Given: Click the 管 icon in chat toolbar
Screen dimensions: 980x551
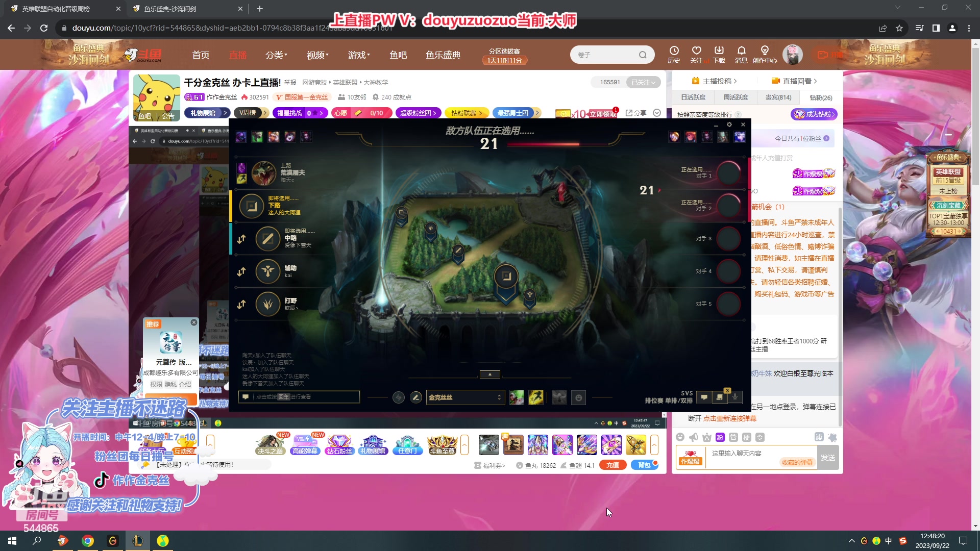Looking at the screenshot, I should pos(733,437).
